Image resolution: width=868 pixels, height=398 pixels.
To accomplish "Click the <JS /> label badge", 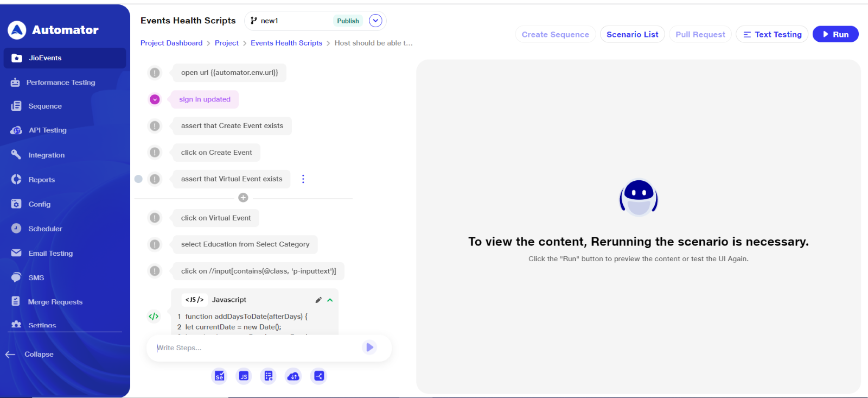I will [194, 300].
